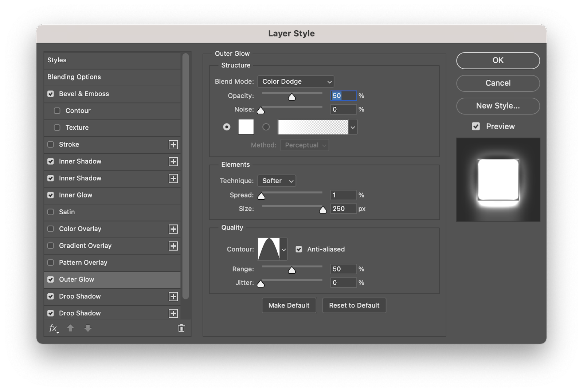Screen dimensions: 583x392
Task: Click the plus icon beside Gradient Overlay
Action: tap(173, 246)
